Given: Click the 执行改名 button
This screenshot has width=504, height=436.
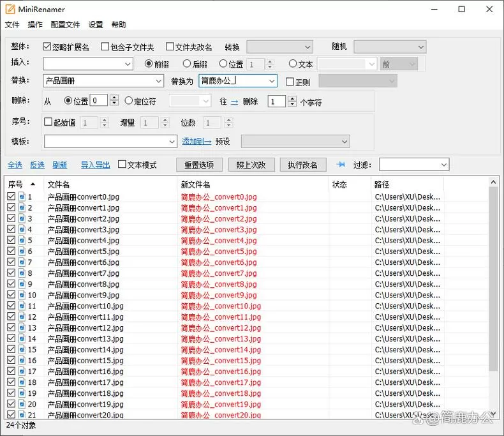Looking at the screenshot, I should [x=303, y=165].
